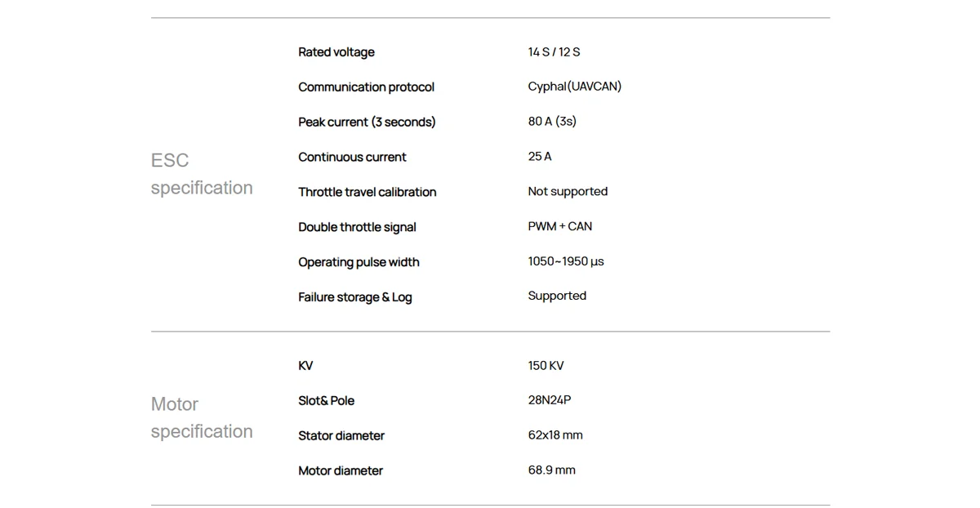Select the Rated voltage label

(336, 52)
